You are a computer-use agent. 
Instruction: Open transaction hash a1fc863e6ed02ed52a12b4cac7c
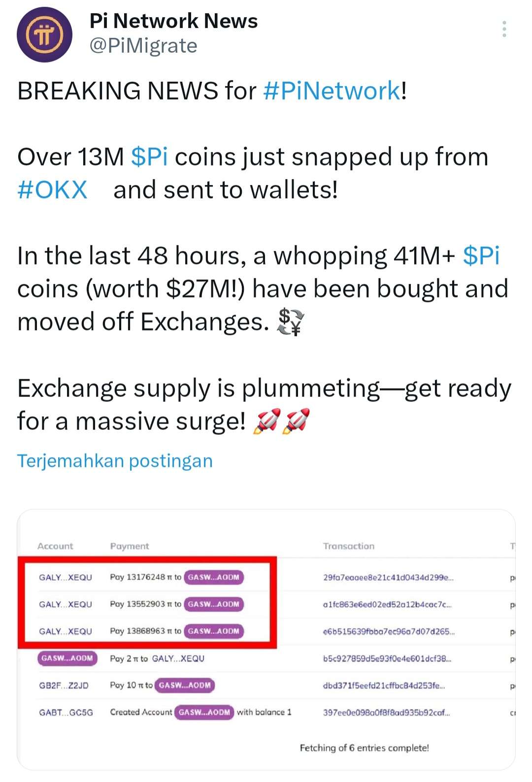click(x=387, y=604)
